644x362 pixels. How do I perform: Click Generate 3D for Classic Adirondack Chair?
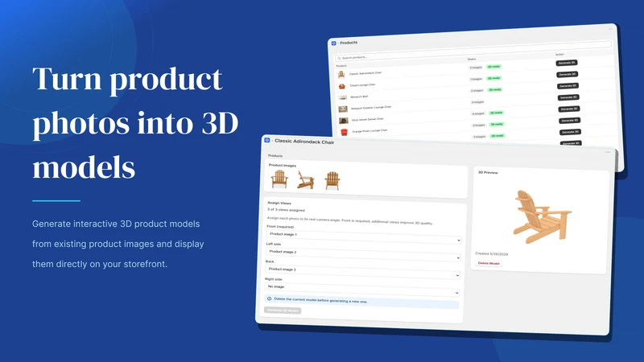pyautogui.click(x=567, y=63)
